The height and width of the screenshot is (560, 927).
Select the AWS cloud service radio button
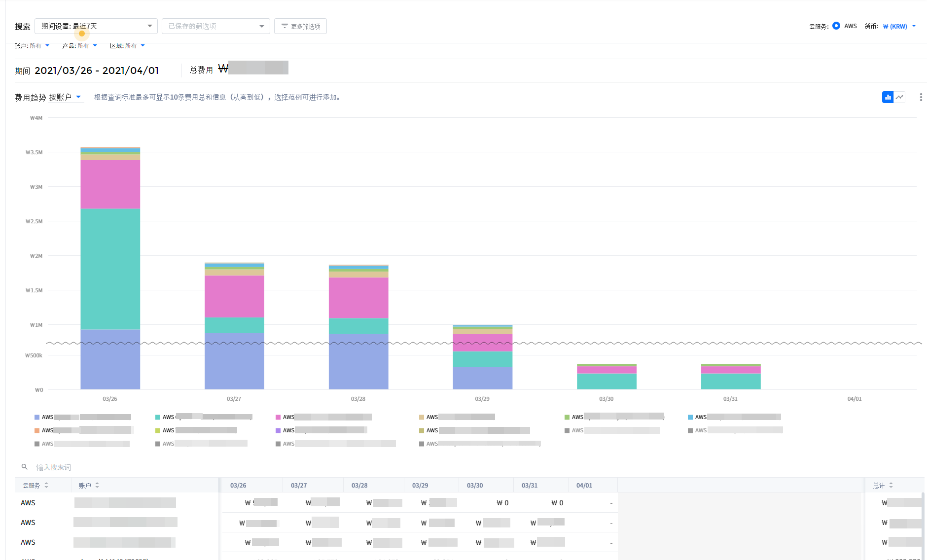[x=836, y=26]
